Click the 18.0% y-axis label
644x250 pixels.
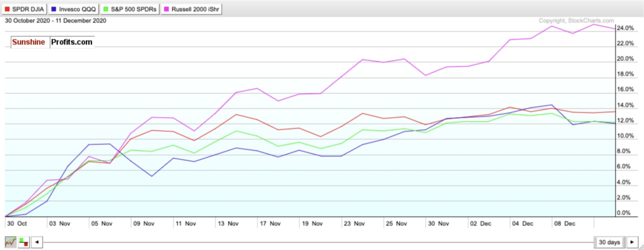pos(625,74)
